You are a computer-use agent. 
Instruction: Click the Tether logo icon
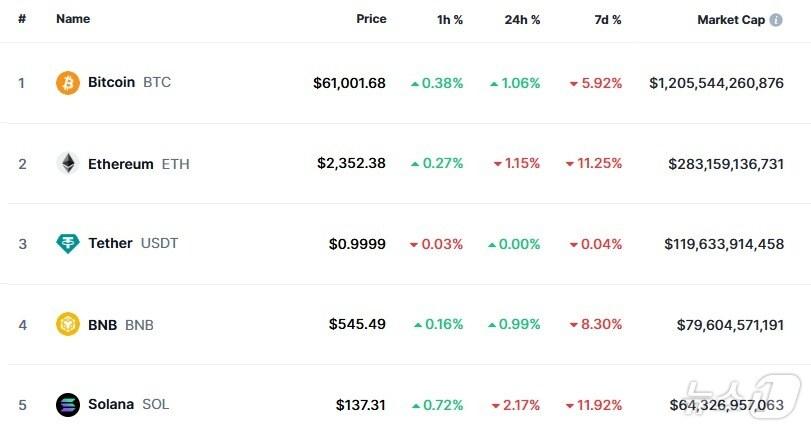[67, 244]
